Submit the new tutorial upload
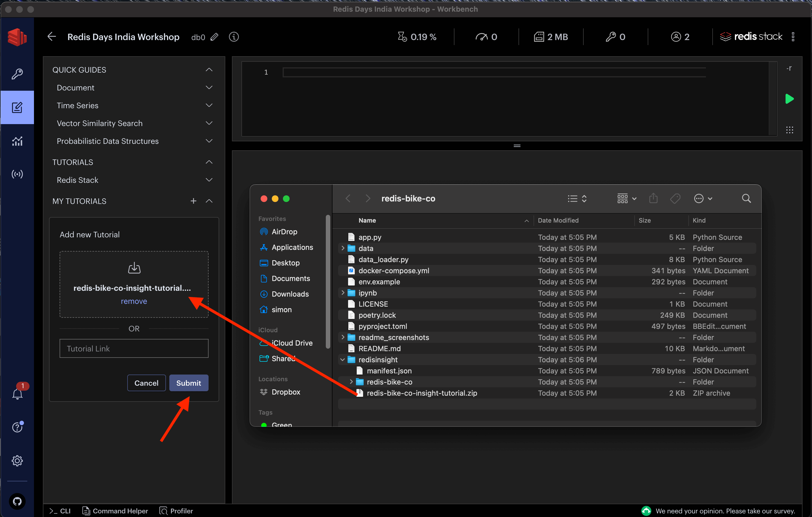The image size is (812, 517). [x=189, y=383]
